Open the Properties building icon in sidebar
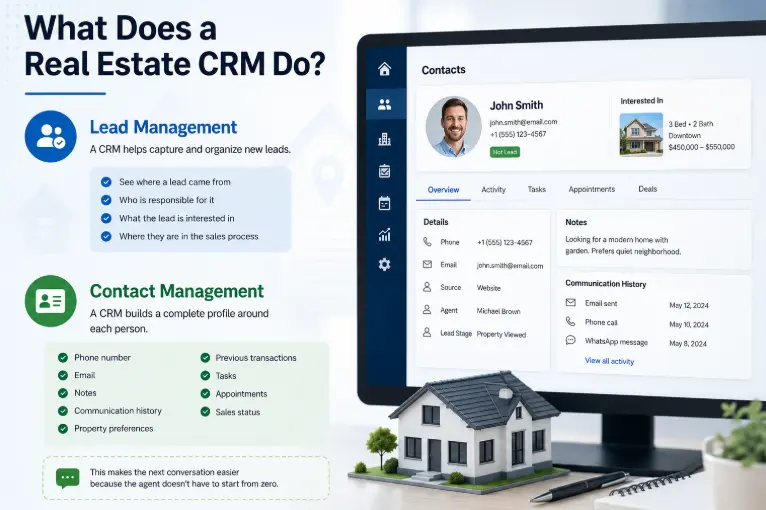 point(384,139)
